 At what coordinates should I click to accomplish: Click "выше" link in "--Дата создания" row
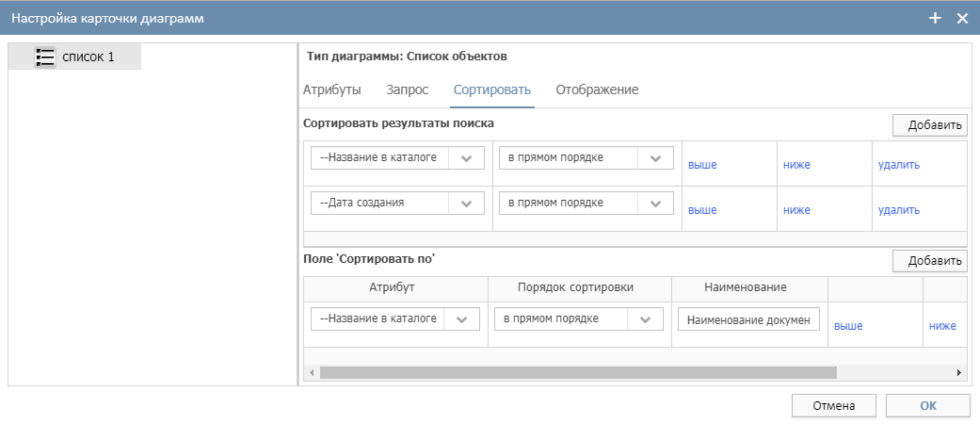(702, 210)
